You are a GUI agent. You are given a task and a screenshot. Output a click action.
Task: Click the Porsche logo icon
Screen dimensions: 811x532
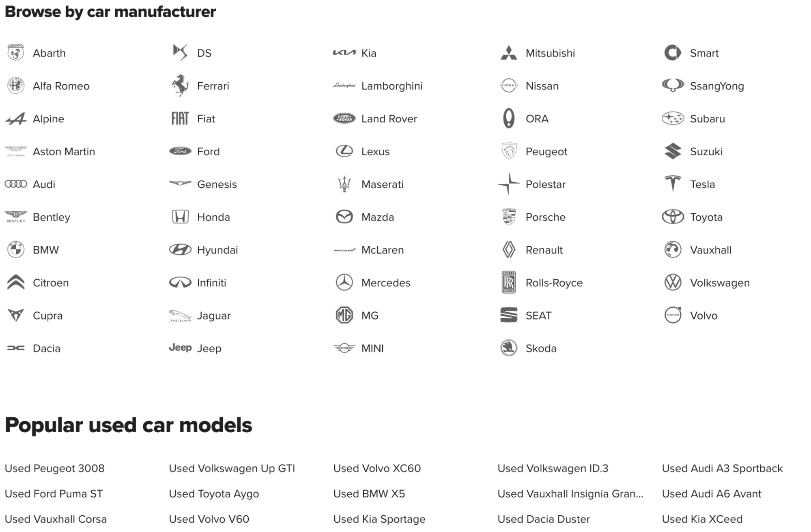click(509, 217)
